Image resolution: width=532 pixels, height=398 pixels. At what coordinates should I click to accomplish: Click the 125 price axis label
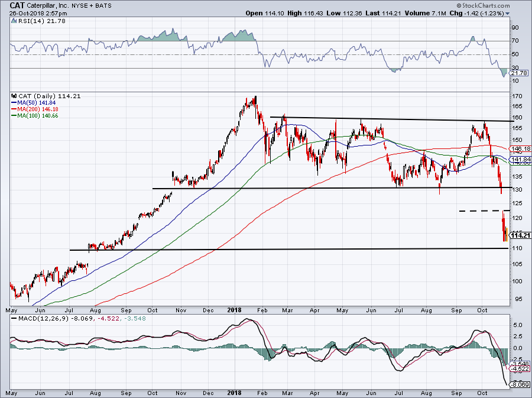[x=517, y=203]
